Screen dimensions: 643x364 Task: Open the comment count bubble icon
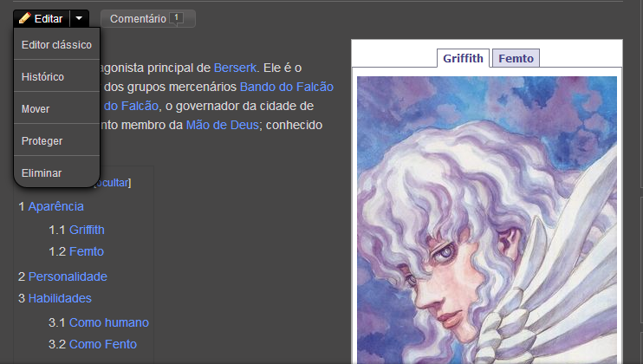coord(176,18)
